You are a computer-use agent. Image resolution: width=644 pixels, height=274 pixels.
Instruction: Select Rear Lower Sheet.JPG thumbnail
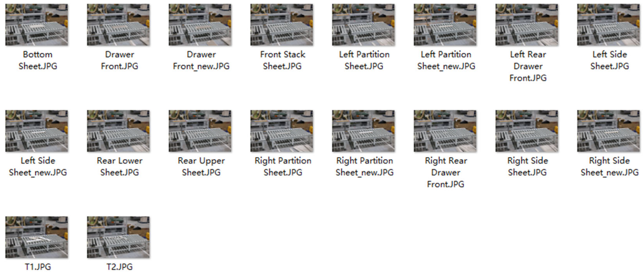click(118, 131)
